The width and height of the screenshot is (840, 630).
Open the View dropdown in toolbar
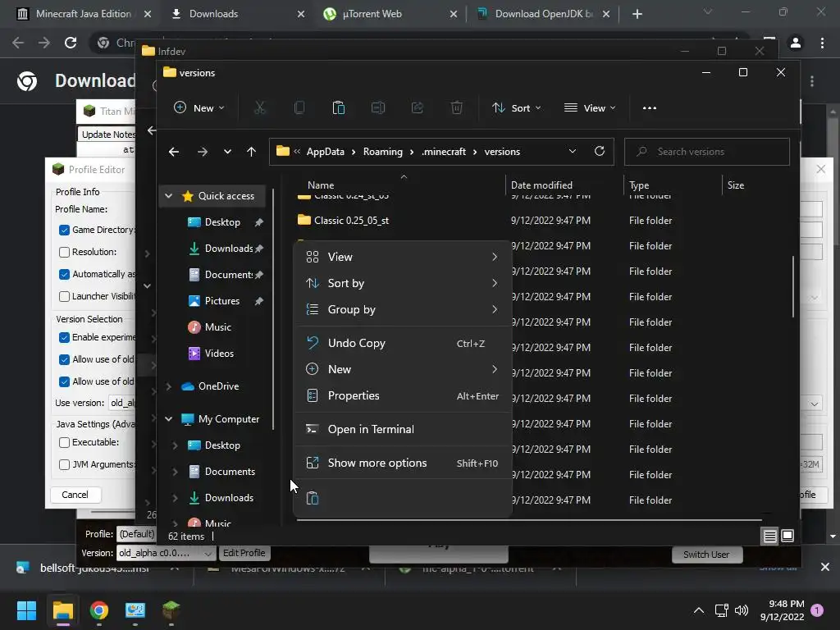pyautogui.click(x=590, y=108)
